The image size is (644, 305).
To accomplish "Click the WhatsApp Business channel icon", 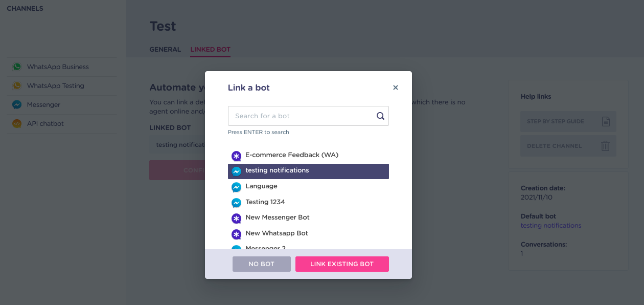I will point(17,67).
